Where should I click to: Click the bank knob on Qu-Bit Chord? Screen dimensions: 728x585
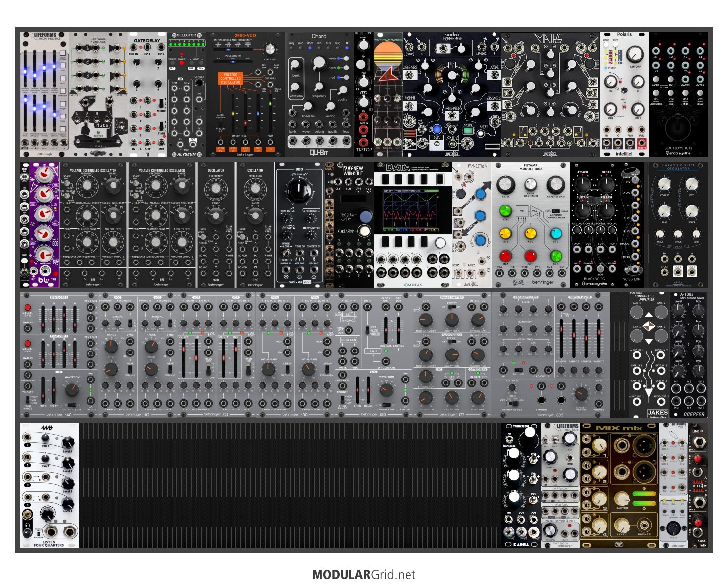pyautogui.click(x=295, y=65)
